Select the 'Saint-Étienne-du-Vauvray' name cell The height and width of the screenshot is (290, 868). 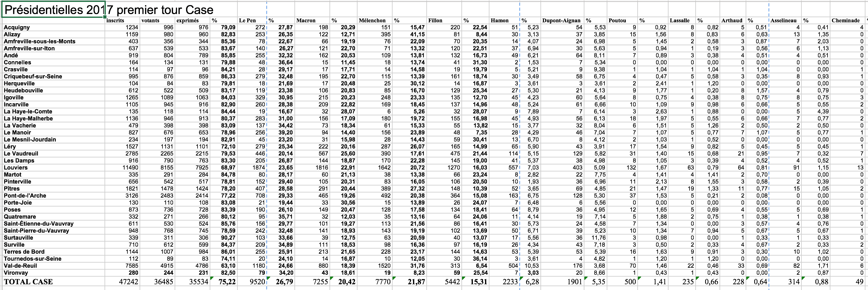[x=39, y=224]
